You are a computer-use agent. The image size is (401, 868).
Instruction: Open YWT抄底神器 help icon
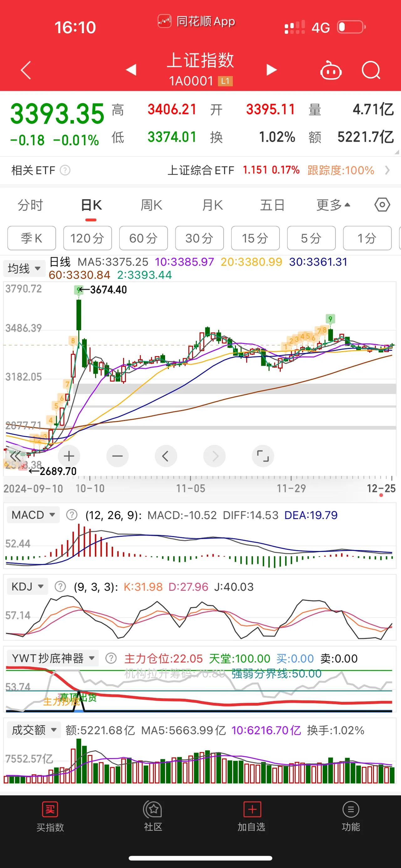111,658
